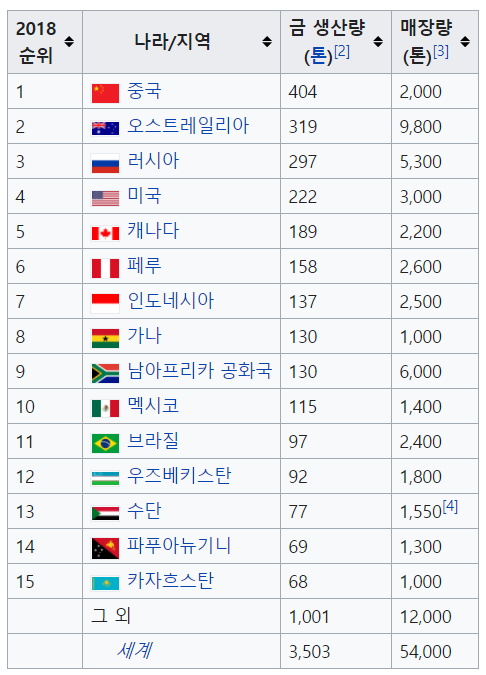
Task: Open footnote [4] next to 1,550
Action: click(x=450, y=507)
